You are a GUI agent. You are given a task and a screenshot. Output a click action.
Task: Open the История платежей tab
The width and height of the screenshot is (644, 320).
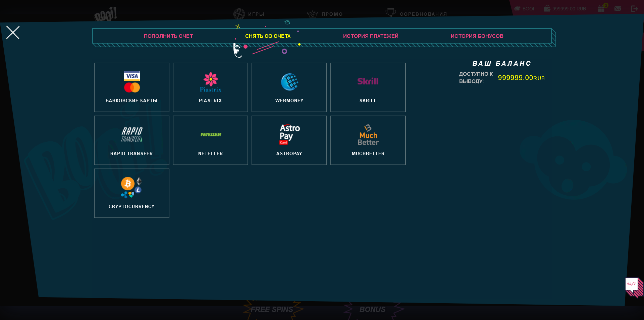tap(371, 36)
